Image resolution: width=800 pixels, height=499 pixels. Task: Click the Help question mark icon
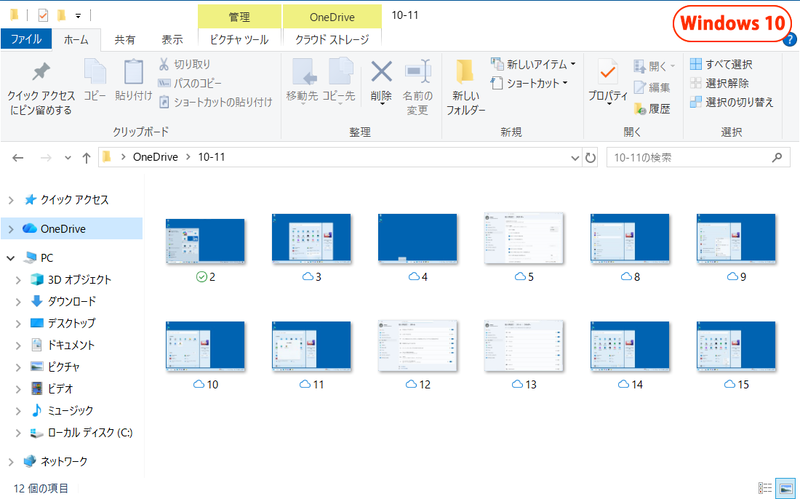[x=790, y=39]
